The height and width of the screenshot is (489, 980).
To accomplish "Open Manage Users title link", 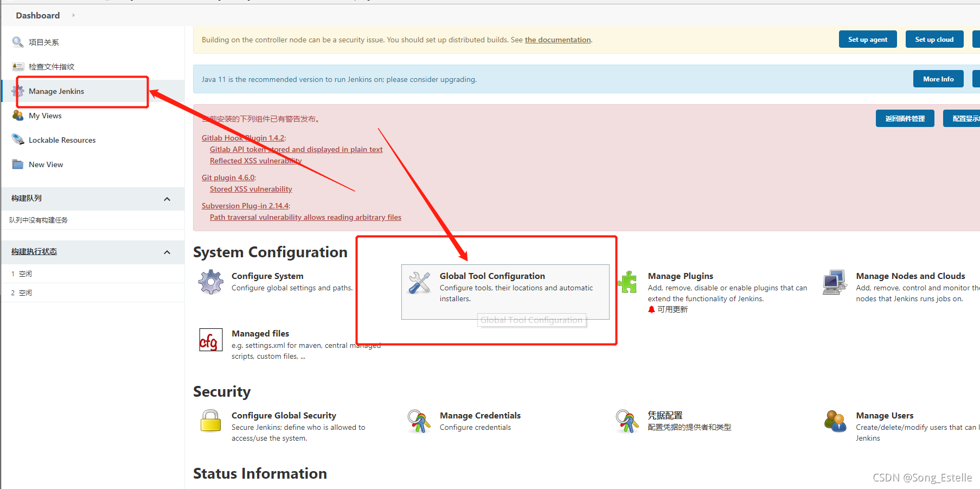I will point(885,415).
